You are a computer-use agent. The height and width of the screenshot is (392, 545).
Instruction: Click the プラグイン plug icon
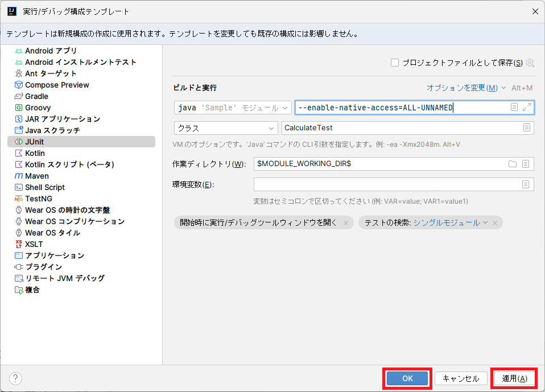(x=19, y=267)
